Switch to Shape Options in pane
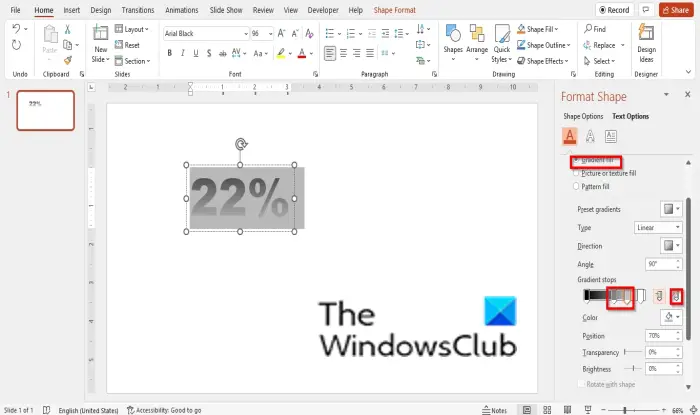 [x=583, y=116]
